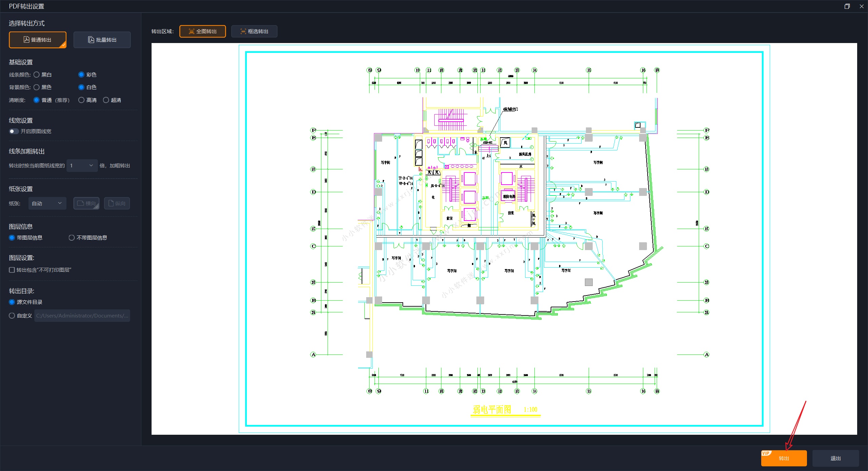Screen dimensions: 868x471
Task: Click the custom output path field
Action: (x=82, y=315)
